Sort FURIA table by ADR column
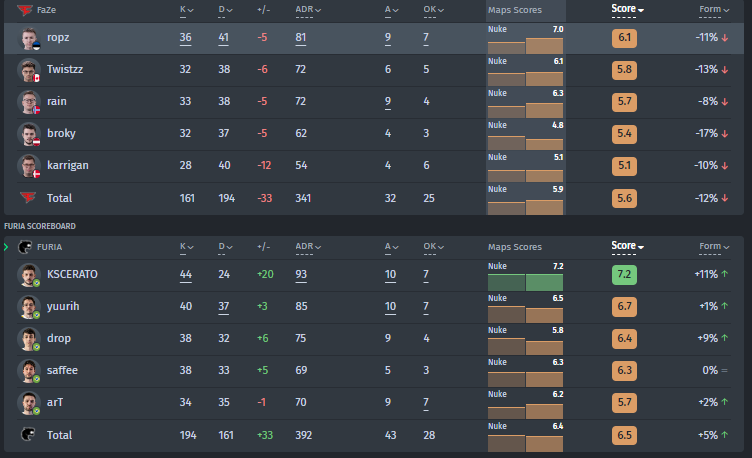The width and height of the screenshot is (752, 458). [308, 247]
